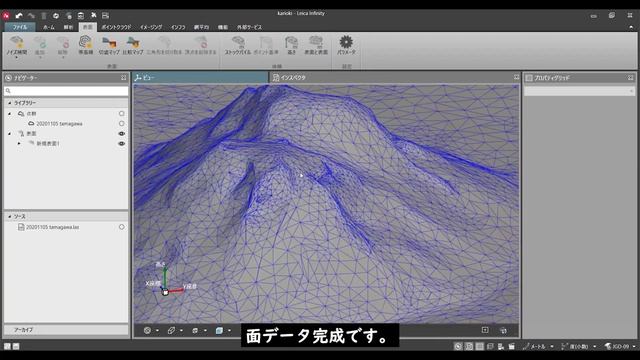Maximize the view panel with its corner button
Viewport: 640px width, 360px height.
pyautogui.click(x=516, y=77)
